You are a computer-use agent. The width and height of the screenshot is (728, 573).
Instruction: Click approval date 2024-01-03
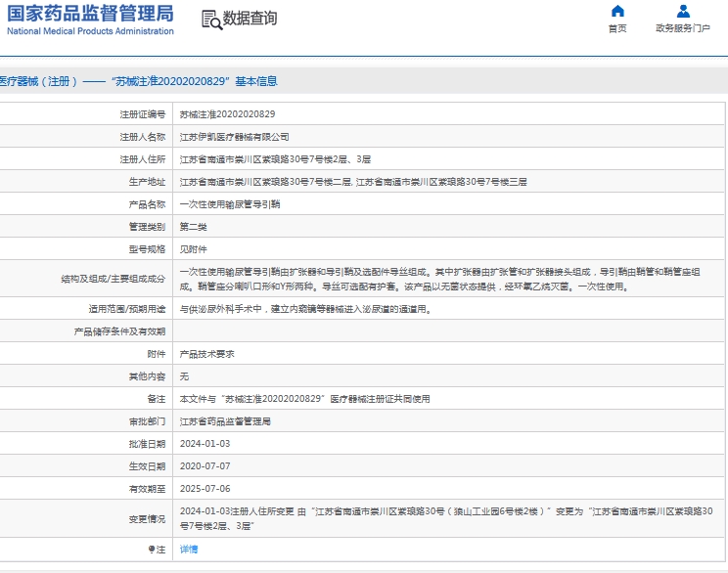tap(205, 444)
